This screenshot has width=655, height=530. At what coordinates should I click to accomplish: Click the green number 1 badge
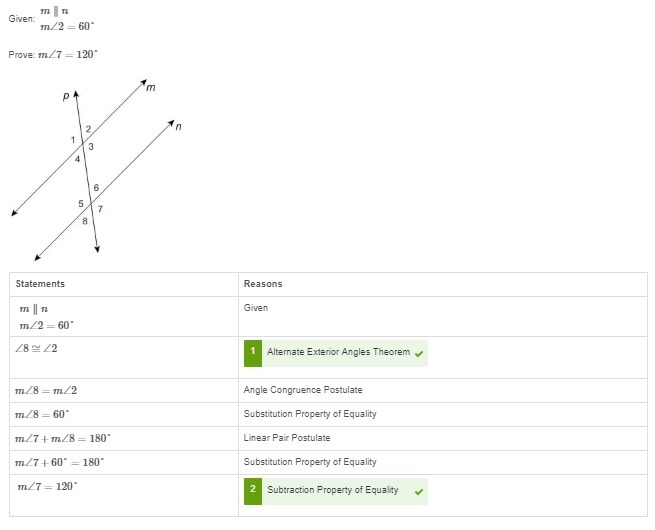click(253, 353)
